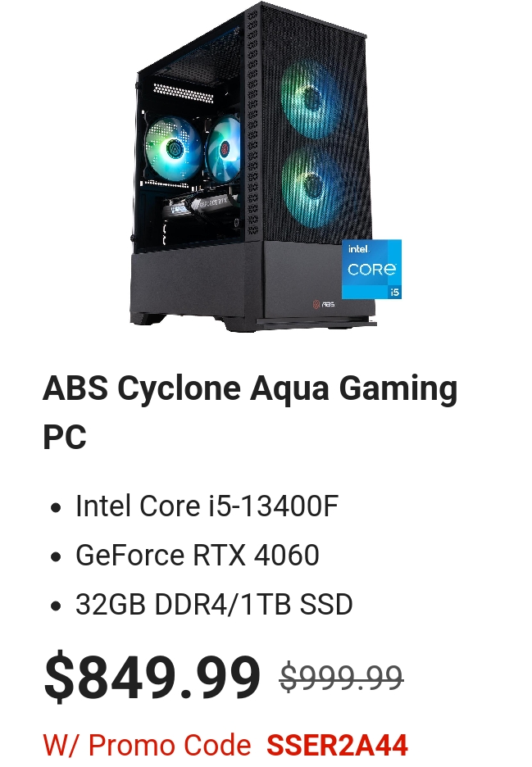Click the bullet before Intel Core i5-13400F

pos(56,508)
